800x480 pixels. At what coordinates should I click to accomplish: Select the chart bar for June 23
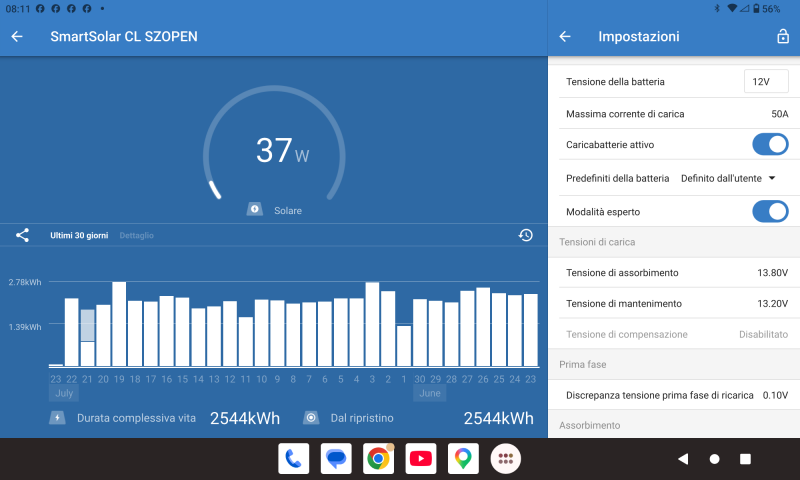coord(531,330)
